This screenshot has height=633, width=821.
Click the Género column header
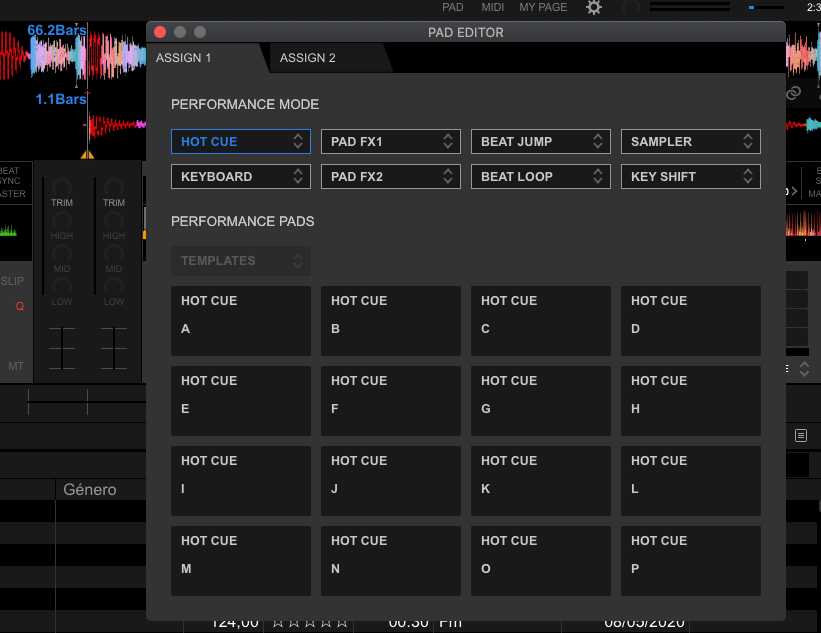[101, 490]
